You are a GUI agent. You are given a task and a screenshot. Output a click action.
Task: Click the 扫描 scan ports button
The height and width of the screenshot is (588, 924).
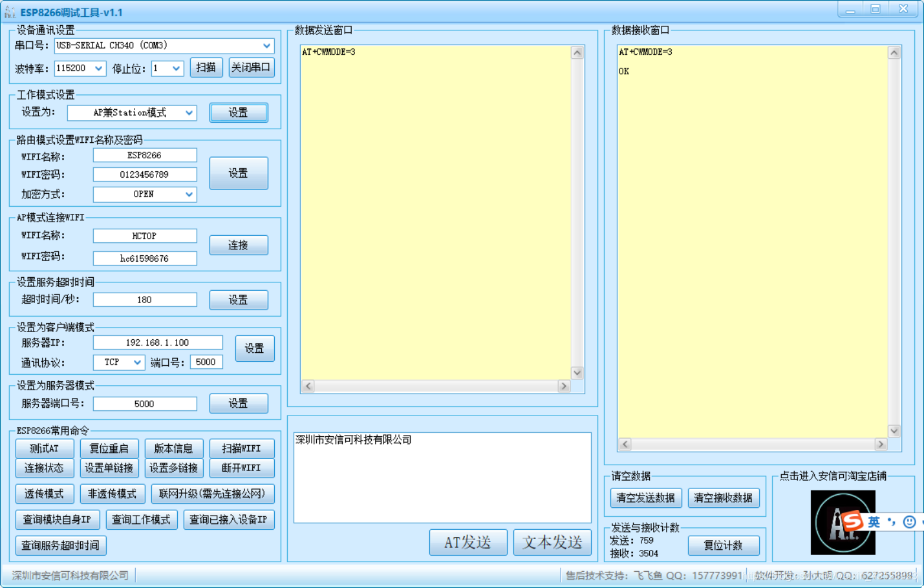(206, 67)
